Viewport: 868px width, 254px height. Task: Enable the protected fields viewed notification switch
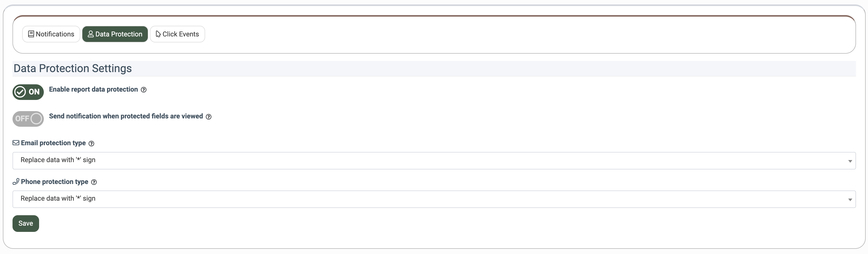pos(28,119)
